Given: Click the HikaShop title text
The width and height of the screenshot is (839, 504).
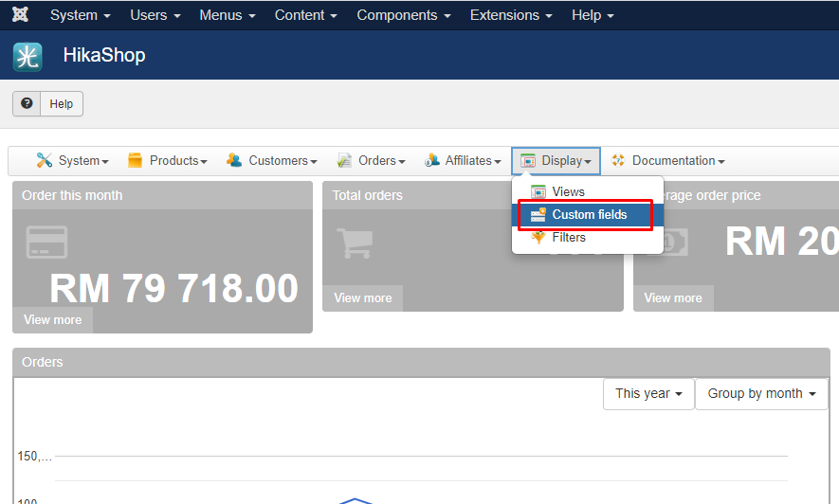Looking at the screenshot, I should (x=104, y=55).
